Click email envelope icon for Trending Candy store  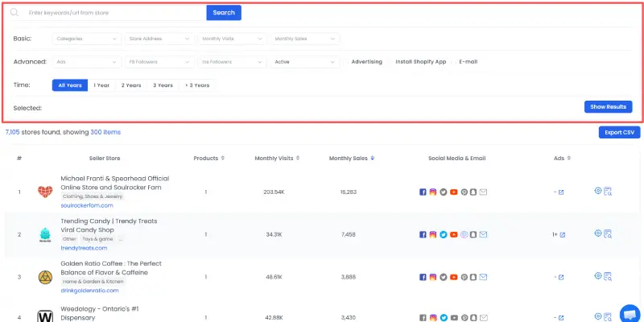(x=484, y=234)
